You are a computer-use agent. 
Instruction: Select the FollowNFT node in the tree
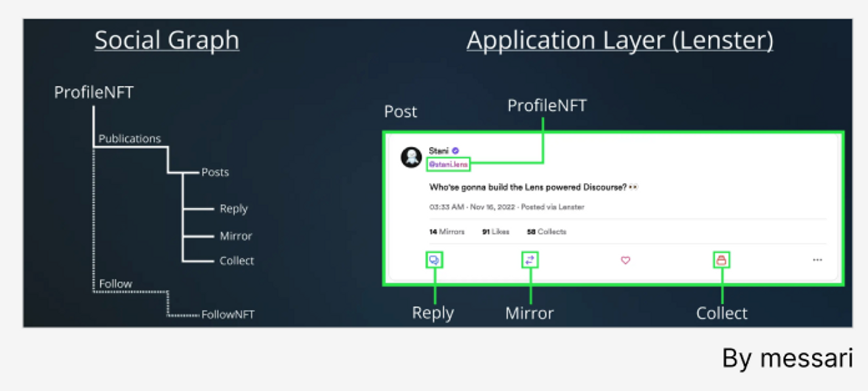point(227,314)
